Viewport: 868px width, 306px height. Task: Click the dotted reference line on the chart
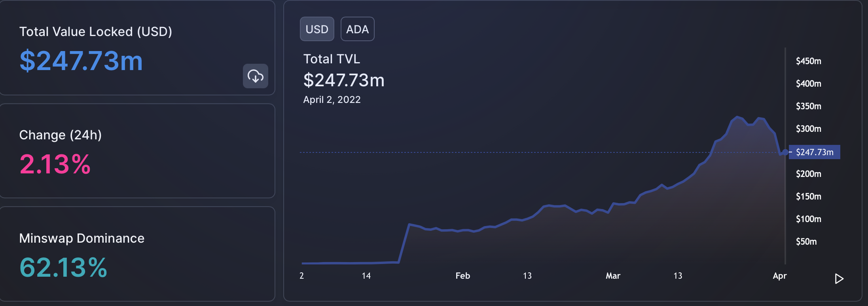(x=514, y=152)
